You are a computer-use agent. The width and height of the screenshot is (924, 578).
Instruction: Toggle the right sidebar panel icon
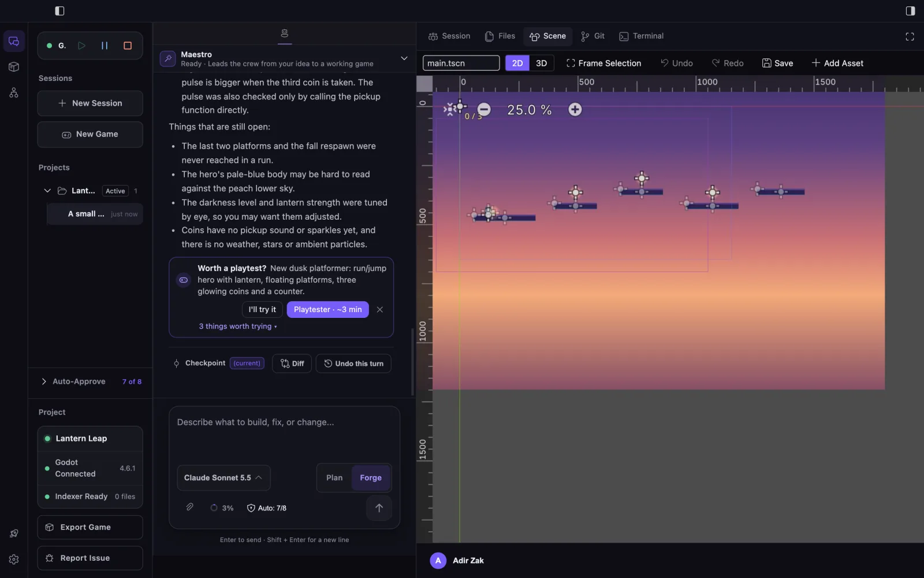click(x=910, y=11)
